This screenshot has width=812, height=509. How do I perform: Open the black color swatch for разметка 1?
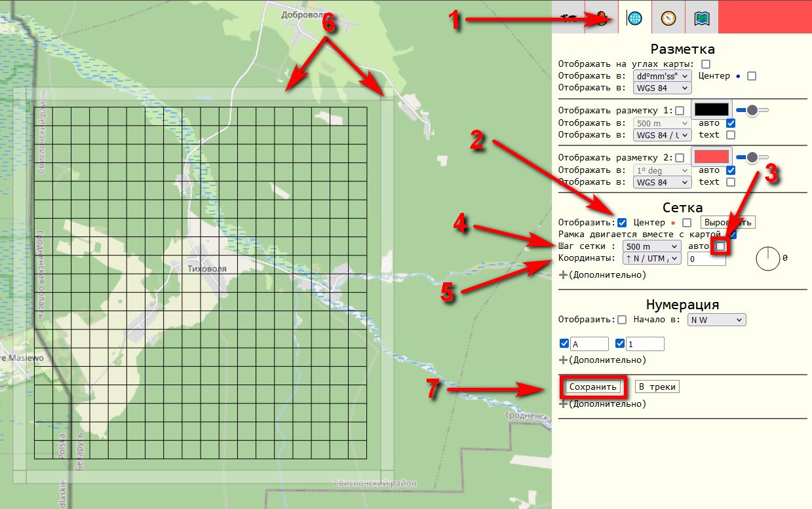point(712,110)
